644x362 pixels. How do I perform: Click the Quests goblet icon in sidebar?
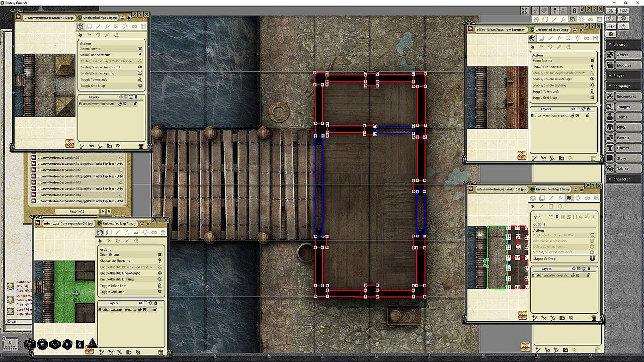point(610,148)
